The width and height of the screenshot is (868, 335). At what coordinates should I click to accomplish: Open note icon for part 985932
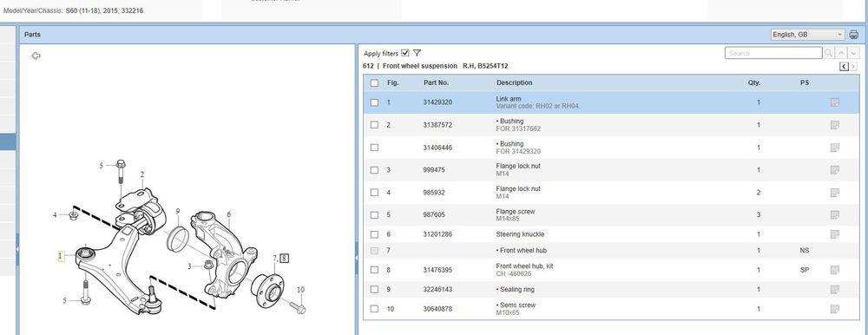coord(834,193)
